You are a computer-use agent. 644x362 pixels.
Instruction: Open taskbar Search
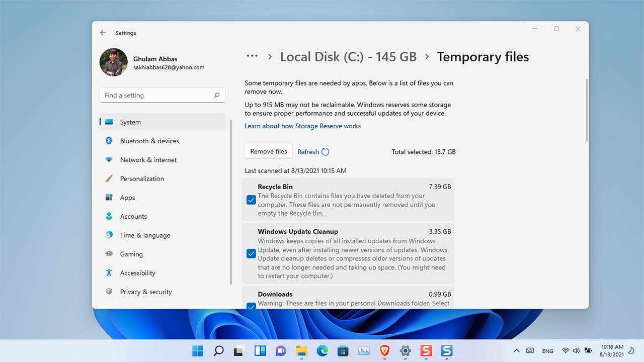pos(218,351)
